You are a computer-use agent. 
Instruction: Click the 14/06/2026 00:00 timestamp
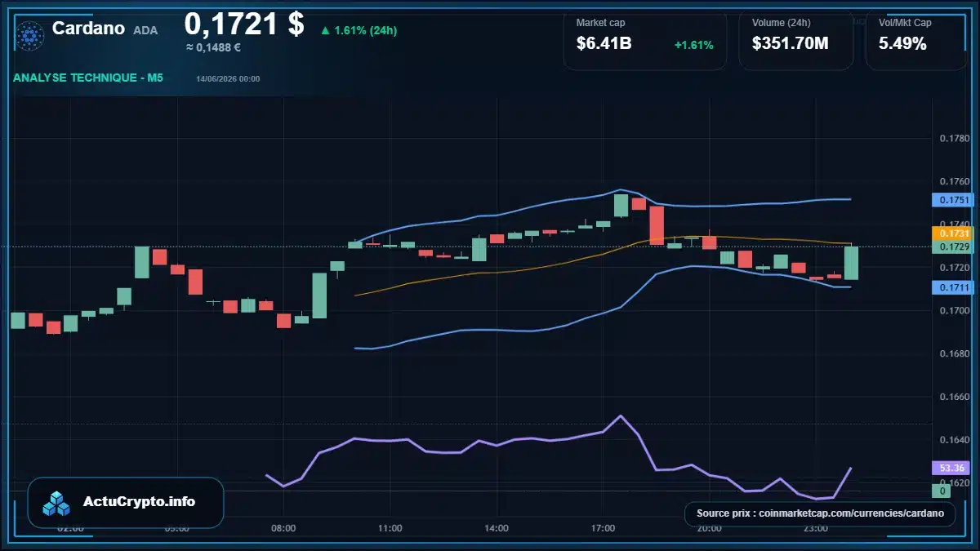(x=228, y=78)
